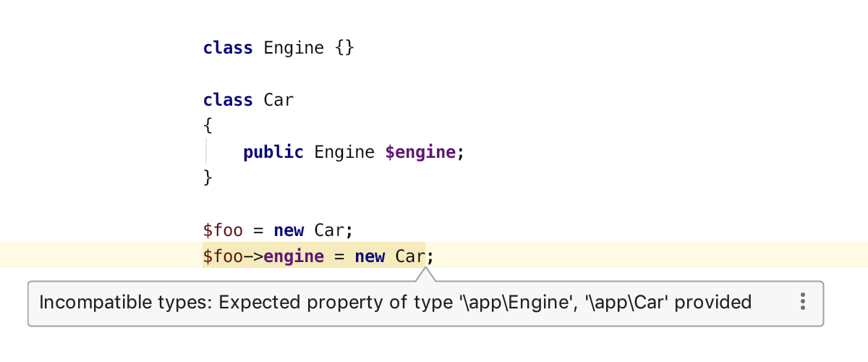The width and height of the screenshot is (868, 362).
Task: Click the 'public' keyword in the Car class
Action: tap(273, 152)
